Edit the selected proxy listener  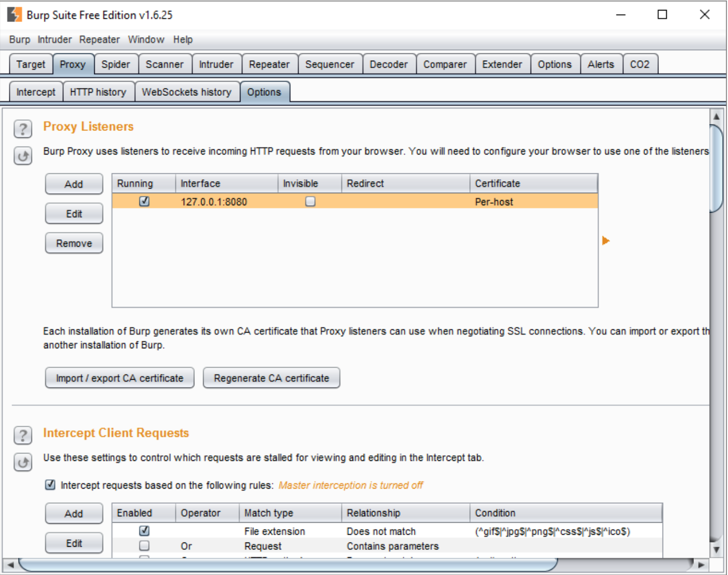74,214
